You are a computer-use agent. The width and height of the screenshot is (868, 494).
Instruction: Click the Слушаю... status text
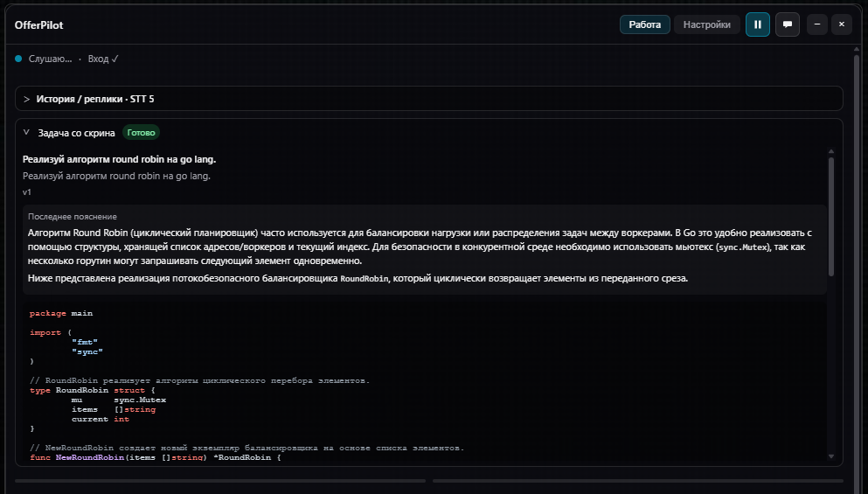[x=50, y=59]
